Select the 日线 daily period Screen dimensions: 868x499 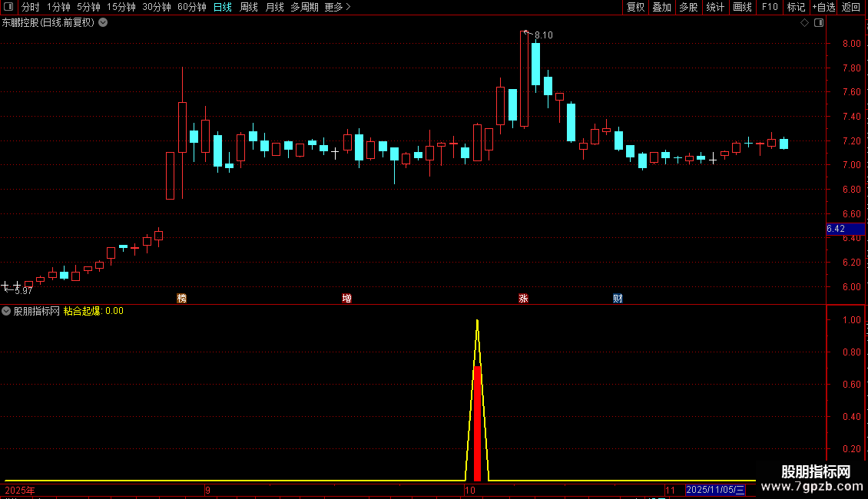(223, 7)
